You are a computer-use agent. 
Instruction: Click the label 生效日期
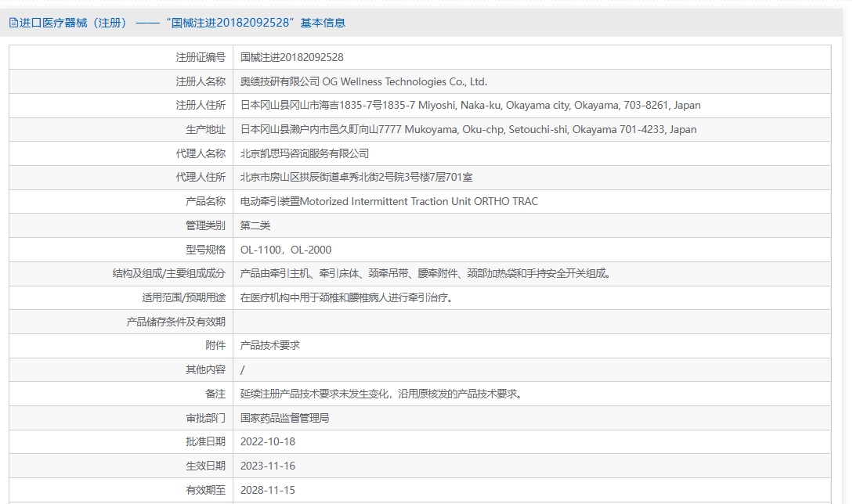pos(205,466)
